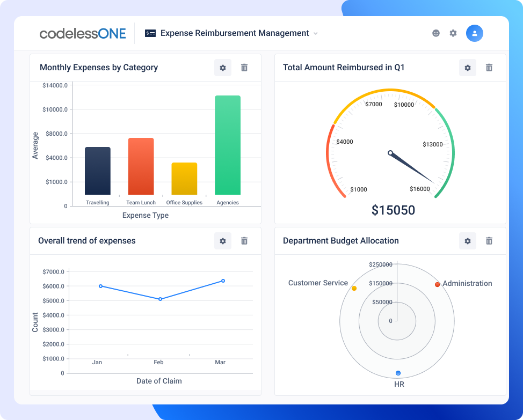Click the Expense Reimbursement Management app icon
This screenshot has width=523, height=420.
pyautogui.click(x=150, y=33)
